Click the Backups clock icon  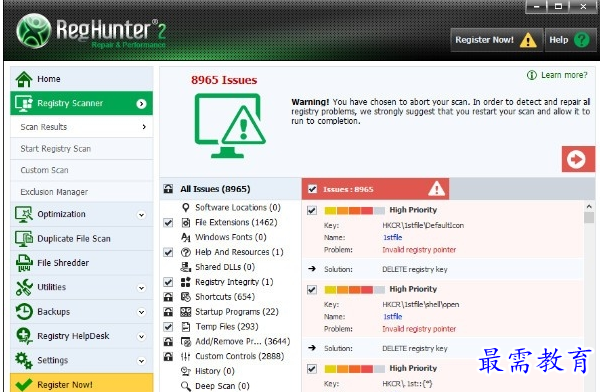tap(24, 312)
